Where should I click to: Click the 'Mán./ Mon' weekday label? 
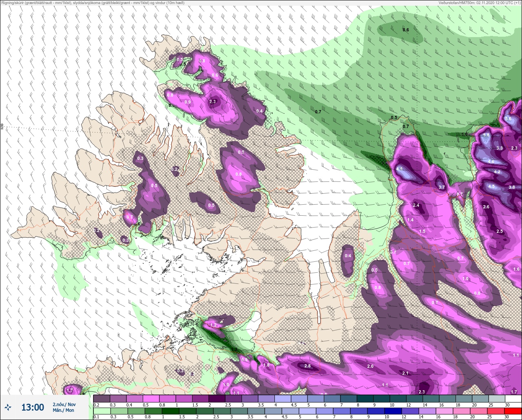point(64,410)
